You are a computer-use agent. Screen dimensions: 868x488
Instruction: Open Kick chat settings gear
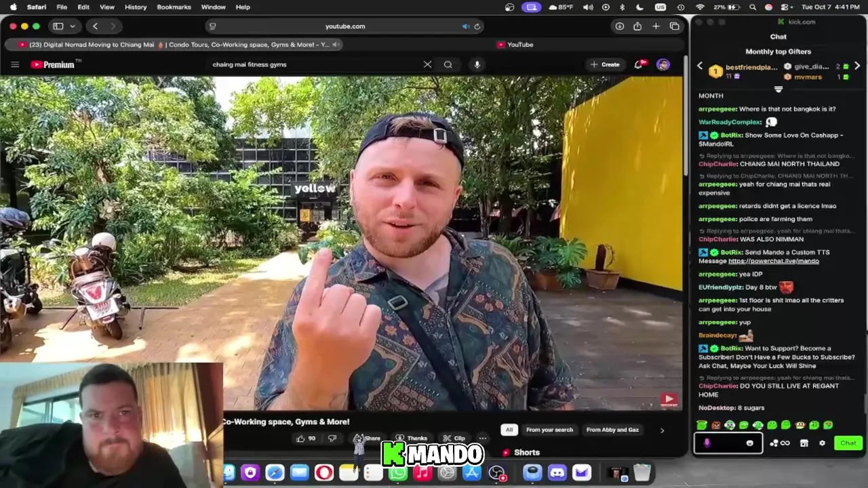(822, 443)
